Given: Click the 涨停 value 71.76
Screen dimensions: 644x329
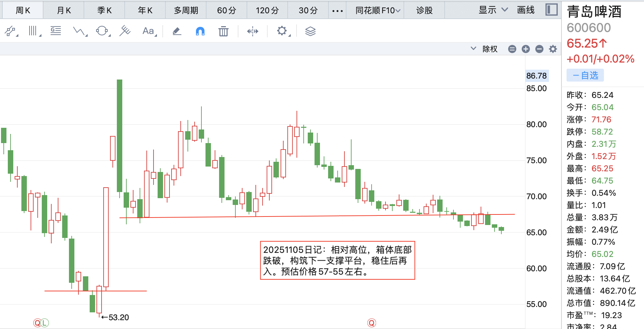Looking at the screenshot, I should pos(601,120).
